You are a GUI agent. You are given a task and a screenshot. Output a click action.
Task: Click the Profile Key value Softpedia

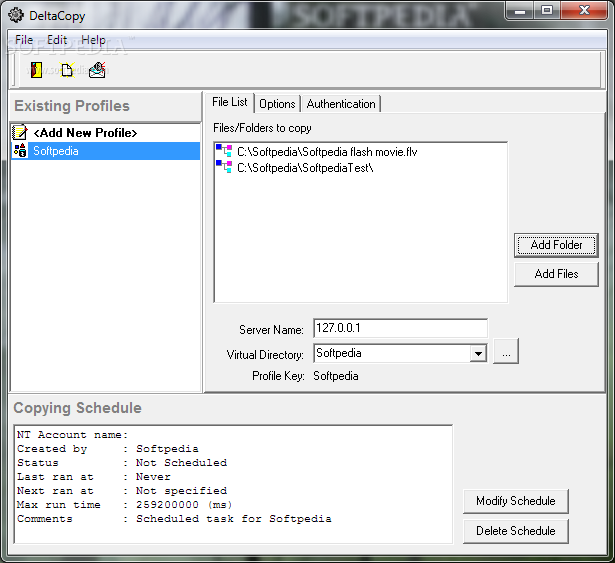(336, 376)
